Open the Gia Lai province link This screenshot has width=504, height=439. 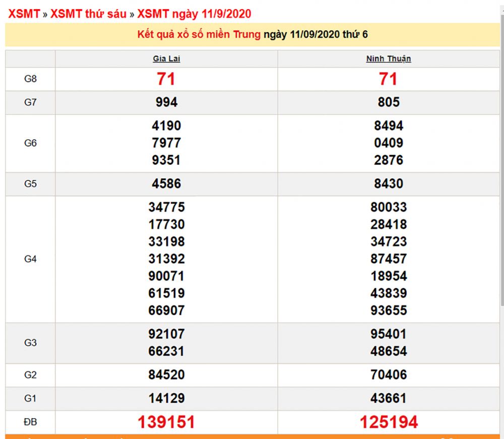(x=166, y=59)
